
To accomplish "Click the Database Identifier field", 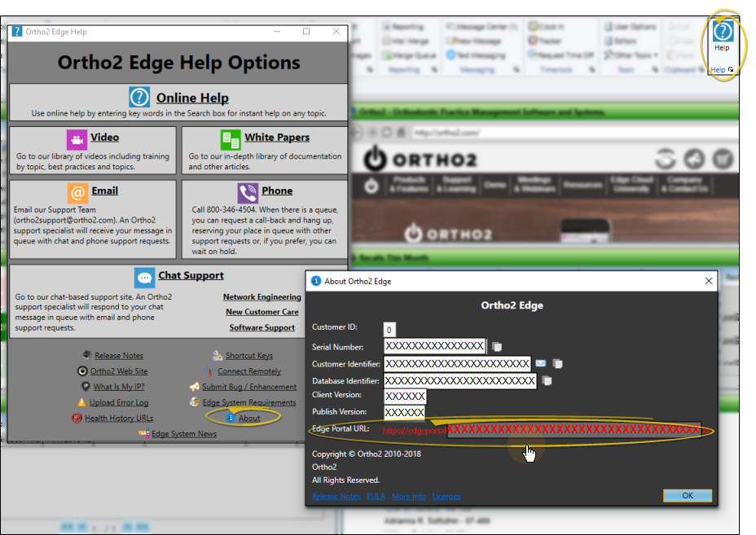I will (460, 381).
